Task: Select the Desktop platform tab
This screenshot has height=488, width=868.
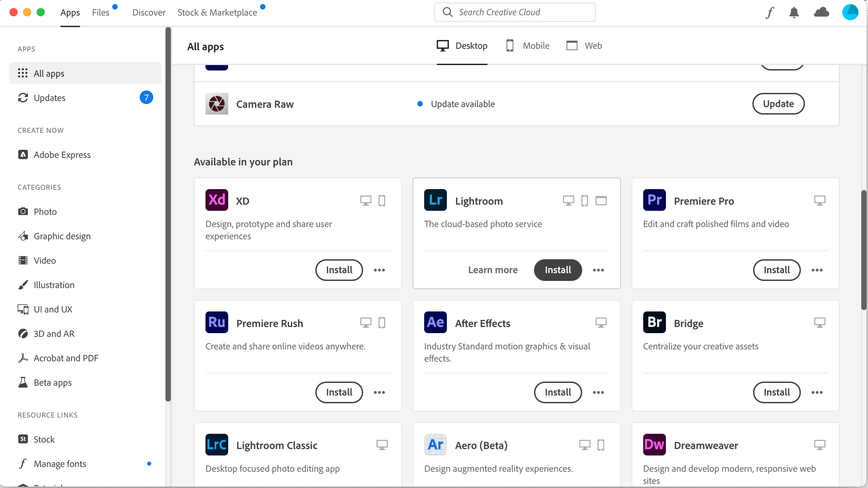Action: (462, 46)
